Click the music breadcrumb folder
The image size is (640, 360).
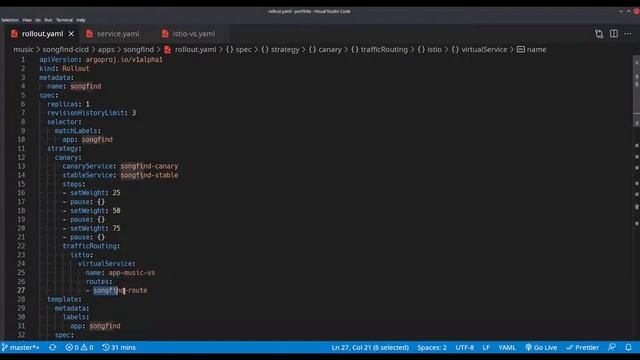[x=23, y=49]
